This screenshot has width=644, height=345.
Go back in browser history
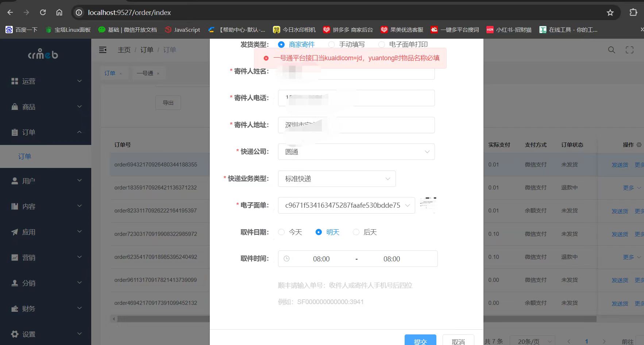pos(10,12)
